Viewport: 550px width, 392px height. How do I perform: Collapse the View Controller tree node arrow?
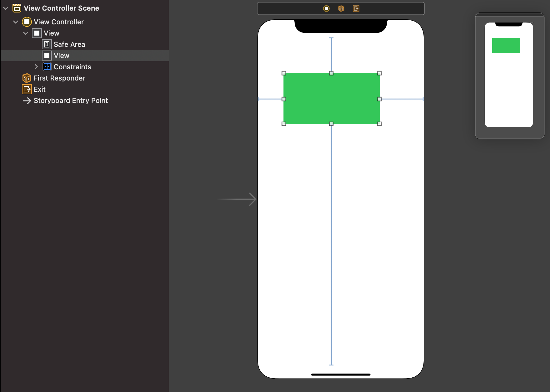tap(16, 22)
